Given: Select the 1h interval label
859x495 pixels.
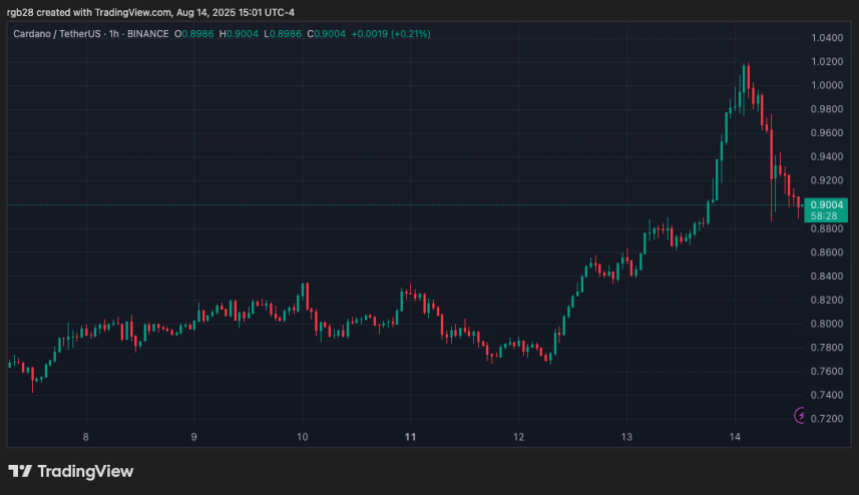Looking at the screenshot, I should point(111,35).
